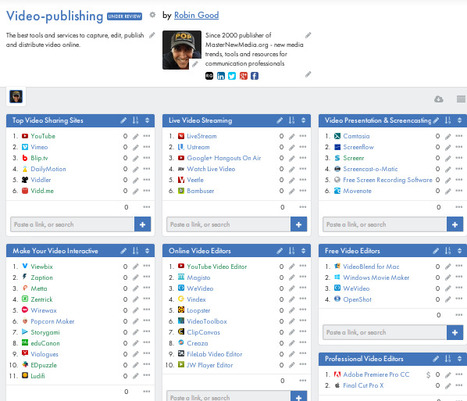Edit the Vimeo entry via its pencil icon
467x401 pixels.
click(x=135, y=147)
